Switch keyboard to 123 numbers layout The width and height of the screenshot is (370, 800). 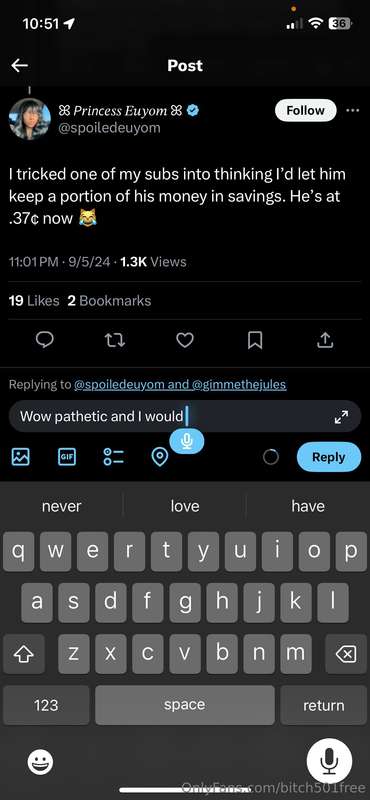click(46, 705)
